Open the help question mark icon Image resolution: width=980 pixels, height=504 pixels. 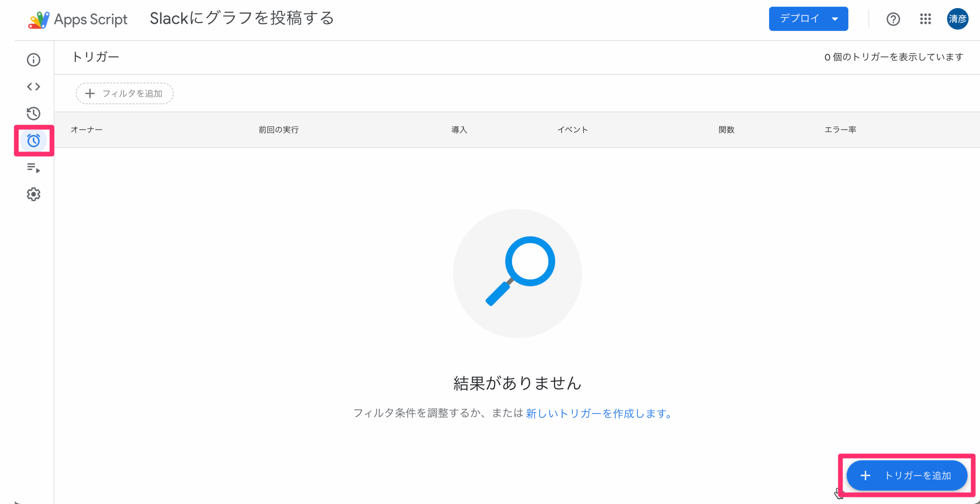click(x=893, y=19)
